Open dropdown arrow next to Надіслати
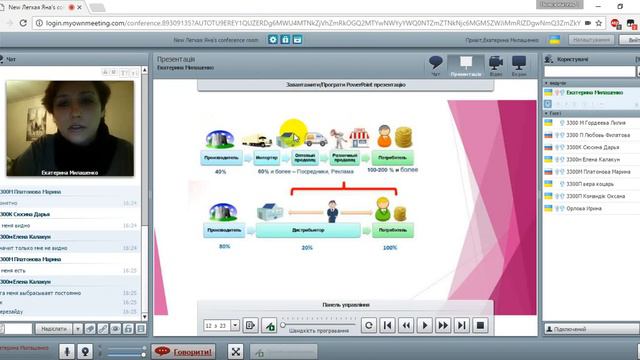The height and width of the screenshot is (360, 640). (x=78, y=329)
